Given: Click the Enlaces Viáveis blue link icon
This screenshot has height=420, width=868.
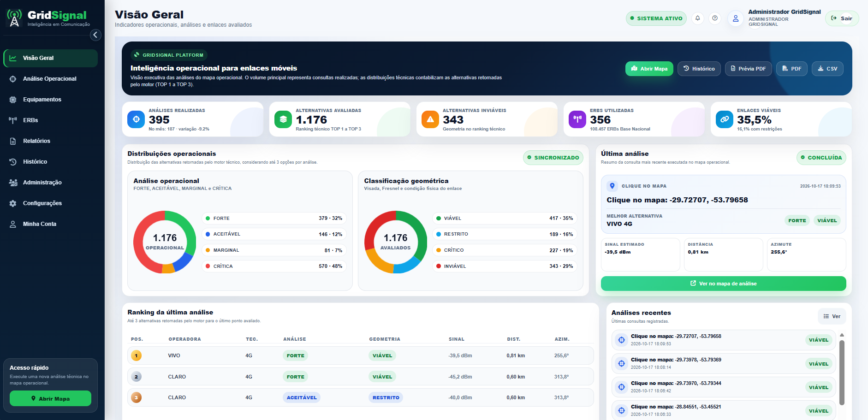Looking at the screenshot, I should pos(725,119).
